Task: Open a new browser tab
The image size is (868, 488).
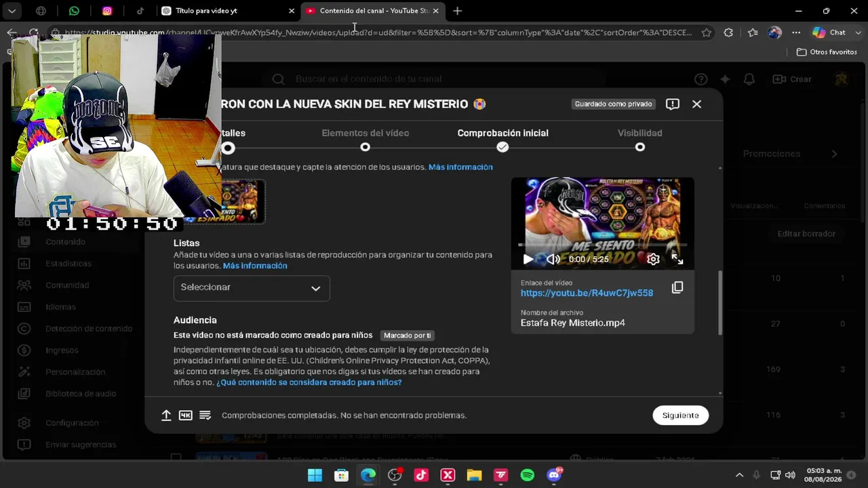Action: pyautogui.click(x=457, y=11)
